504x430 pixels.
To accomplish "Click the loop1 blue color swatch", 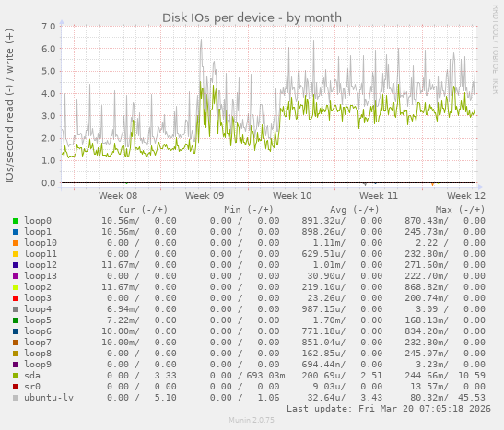I will pos(16,232).
